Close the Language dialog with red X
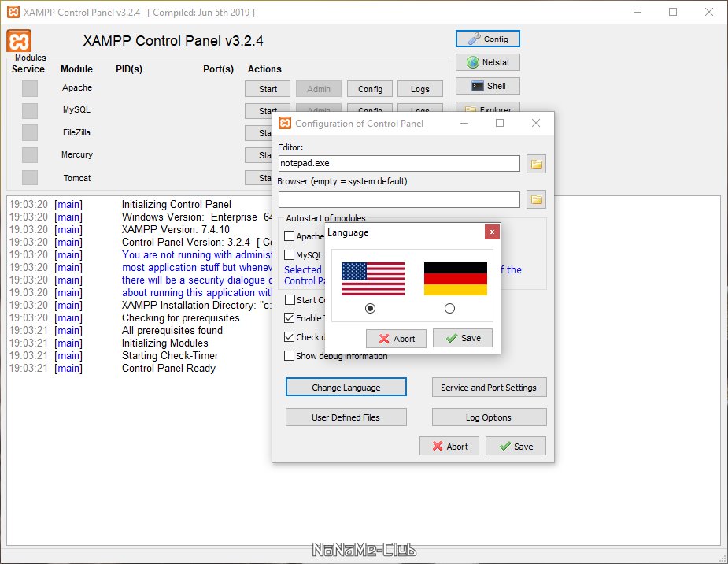 [x=492, y=232]
